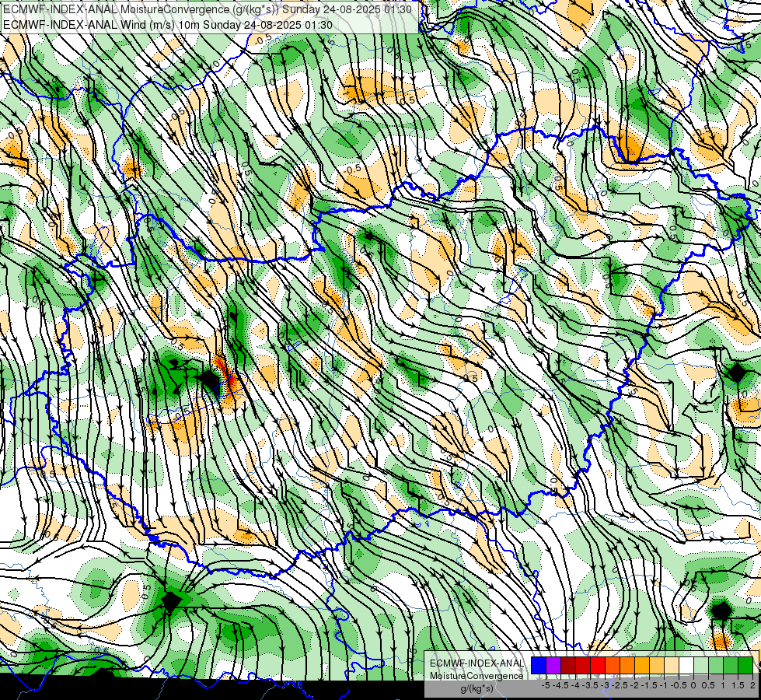Click the MoistureConvergence title line at top

(x=208, y=9)
